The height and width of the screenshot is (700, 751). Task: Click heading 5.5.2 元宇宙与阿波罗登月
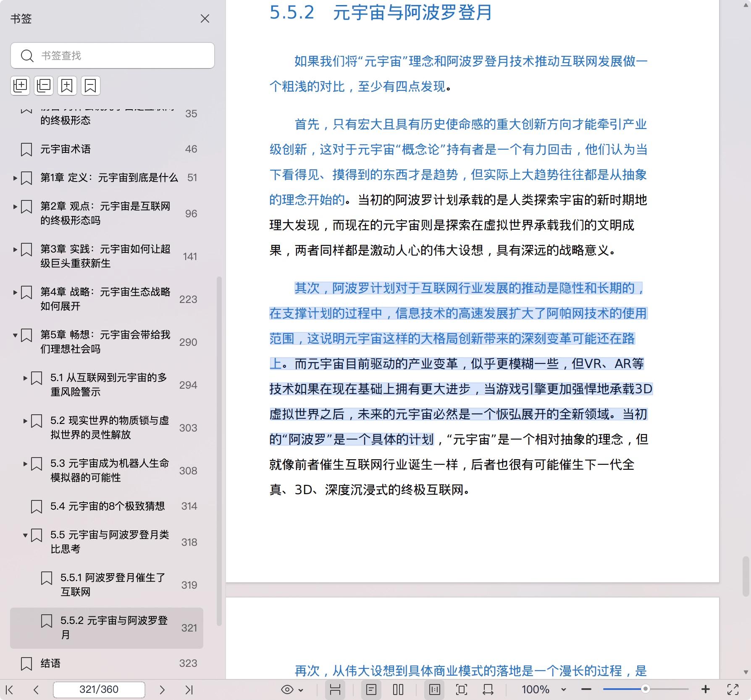(381, 13)
